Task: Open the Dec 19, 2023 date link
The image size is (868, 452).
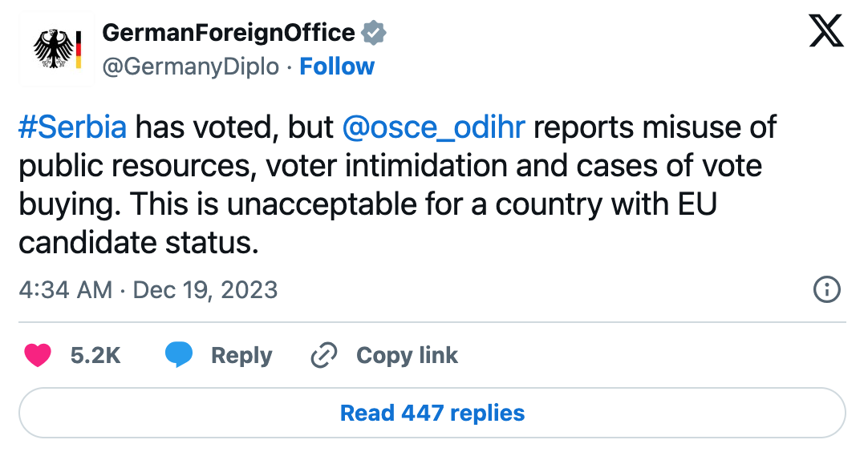Action: click(x=205, y=289)
